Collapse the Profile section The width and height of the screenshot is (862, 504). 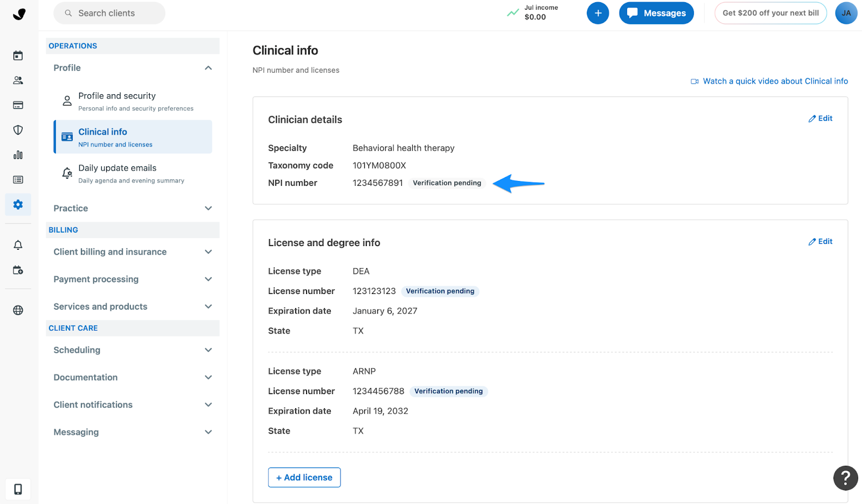208,68
